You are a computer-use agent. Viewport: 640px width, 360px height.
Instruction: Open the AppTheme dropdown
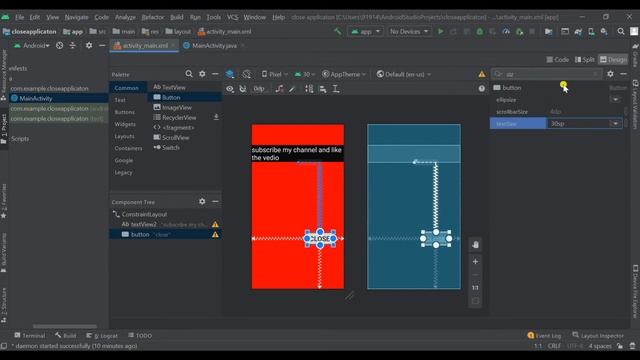[x=344, y=74]
